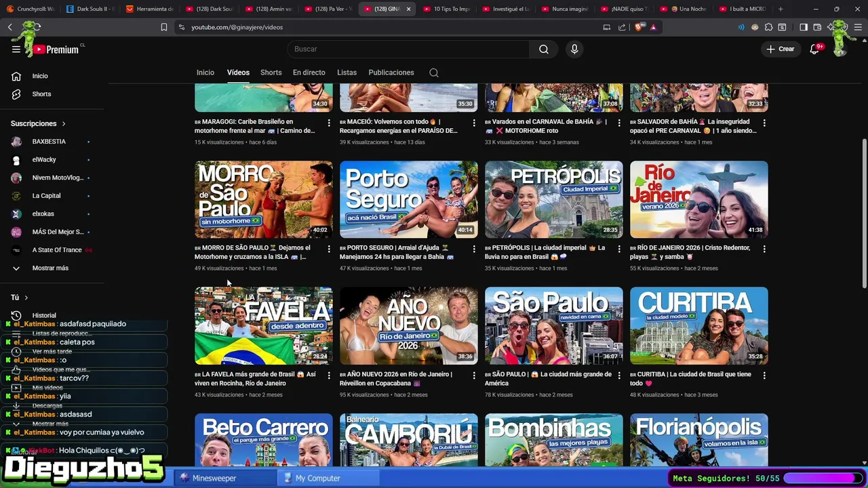
Task: Open options for AÑO NUEVO 2026 video
Action: tap(474, 375)
